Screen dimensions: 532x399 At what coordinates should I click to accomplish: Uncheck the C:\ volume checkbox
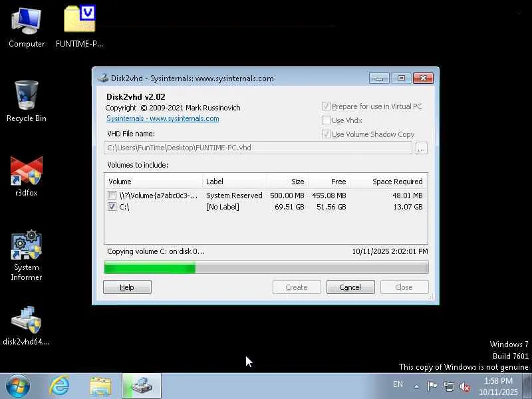click(112, 206)
